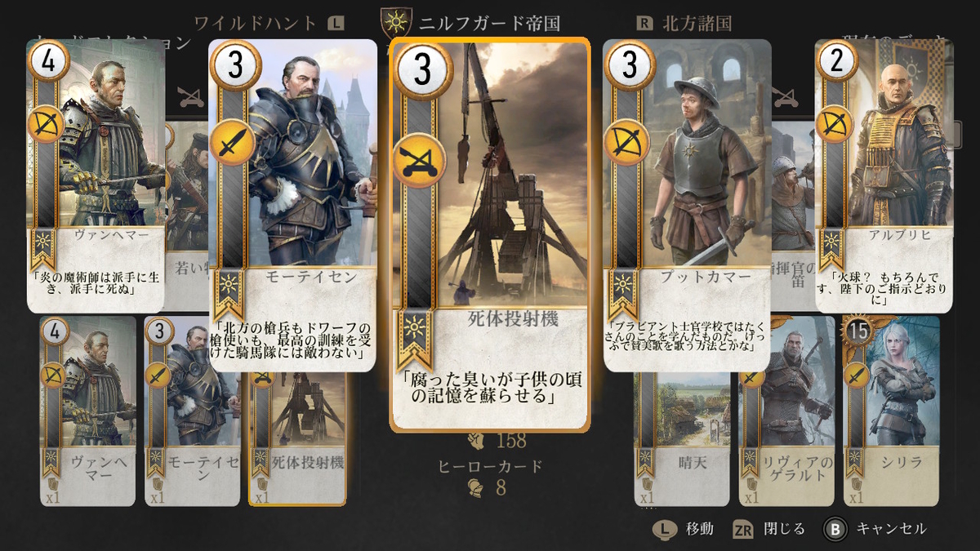Select the ニルフガード帝国 faction title
This screenshot has height=551, width=980.
coord(489,23)
